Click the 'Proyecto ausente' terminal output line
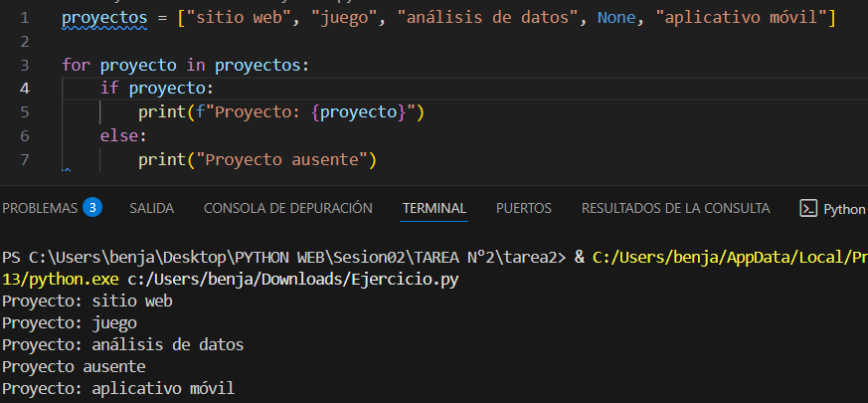Screen dimensions: 868x403 75,366
